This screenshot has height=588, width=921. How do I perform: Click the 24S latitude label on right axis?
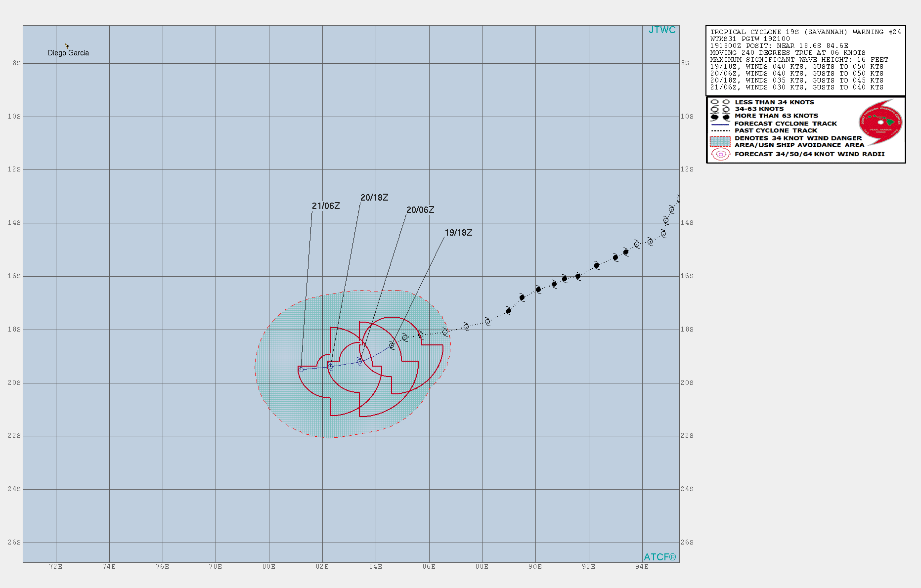[687, 489]
